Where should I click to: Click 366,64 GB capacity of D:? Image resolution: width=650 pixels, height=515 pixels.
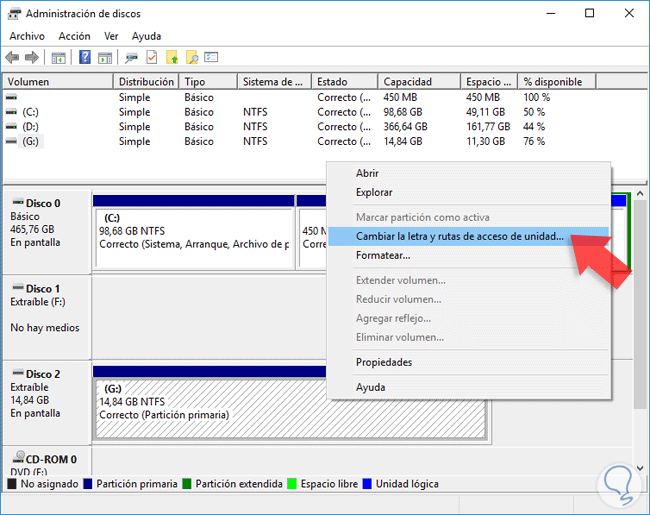point(405,127)
